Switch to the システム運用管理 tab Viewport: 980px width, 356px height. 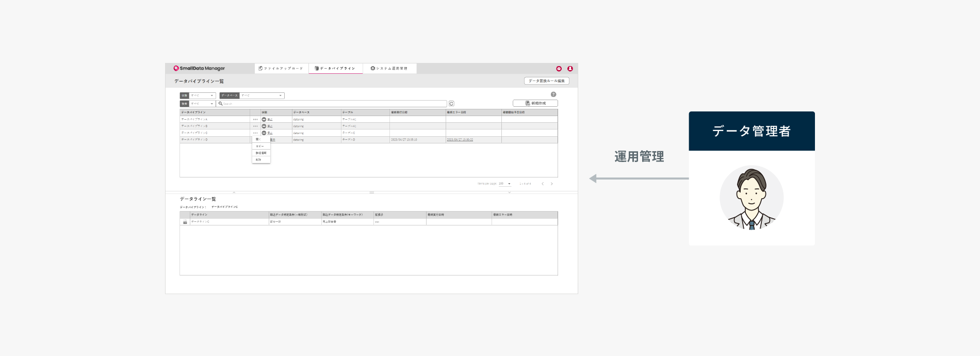pyautogui.click(x=389, y=69)
